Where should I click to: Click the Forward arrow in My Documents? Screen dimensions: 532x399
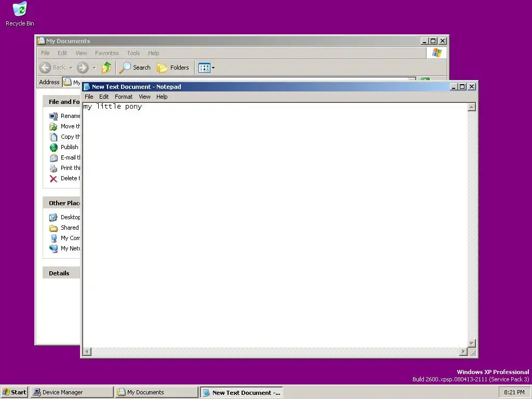(83, 68)
